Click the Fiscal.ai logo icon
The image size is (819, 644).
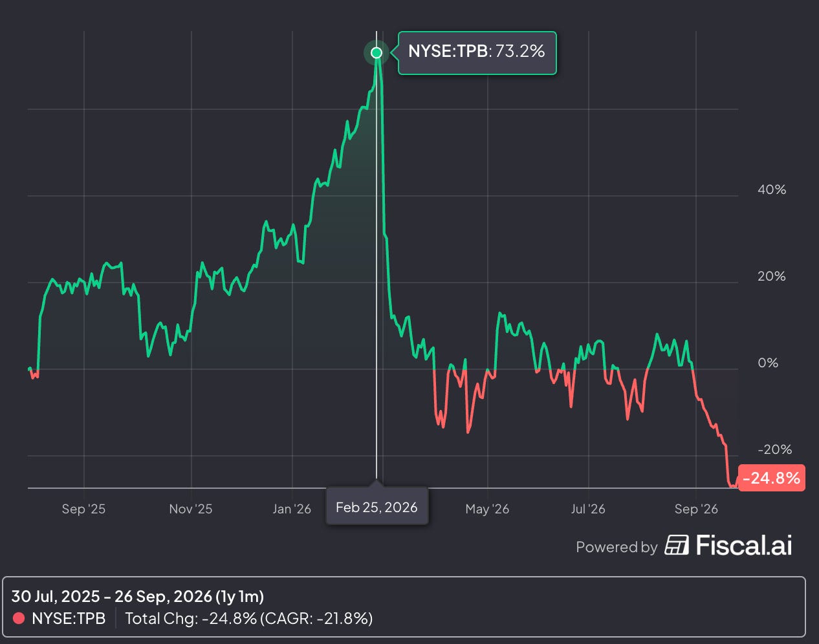coord(677,545)
